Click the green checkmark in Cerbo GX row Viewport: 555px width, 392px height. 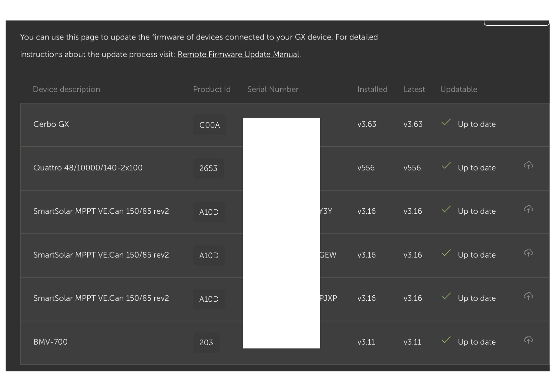pyautogui.click(x=446, y=123)
